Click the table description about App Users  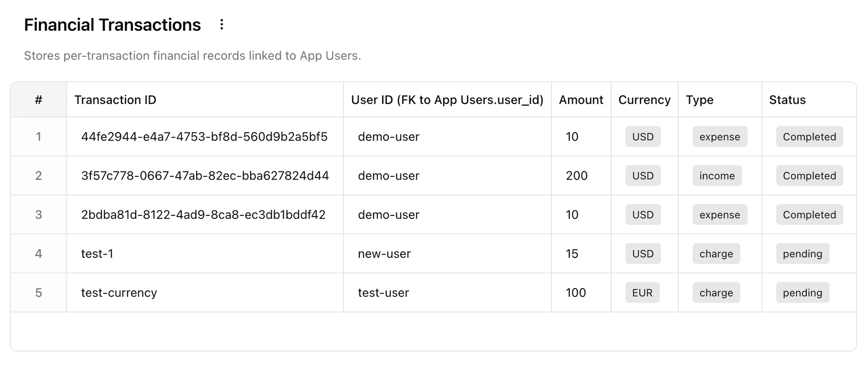pyautogui.click(x=193, y=56)
